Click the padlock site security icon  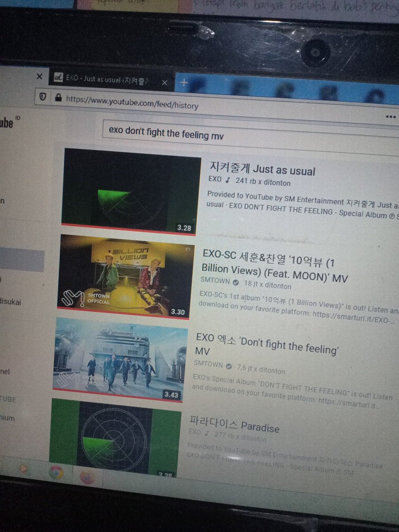click(x=58, y=97)
